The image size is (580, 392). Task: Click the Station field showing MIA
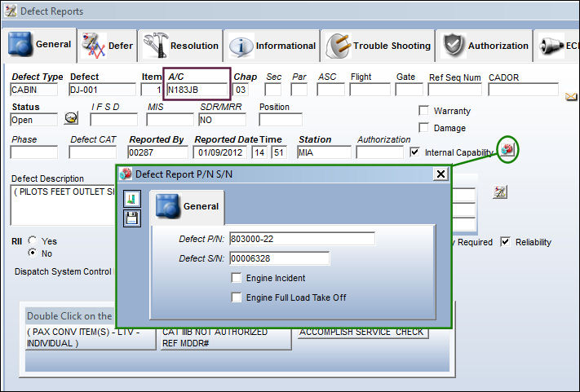coord(324,152)
